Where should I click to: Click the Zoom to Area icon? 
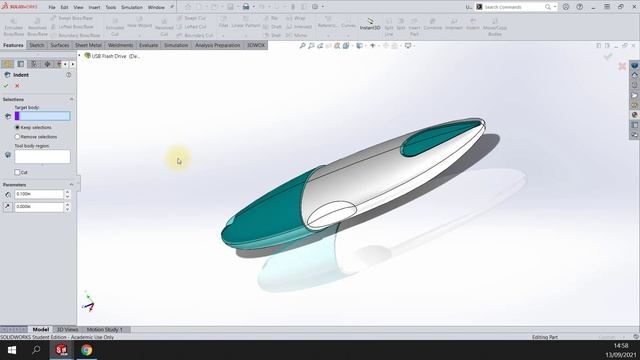click(311, 46)
